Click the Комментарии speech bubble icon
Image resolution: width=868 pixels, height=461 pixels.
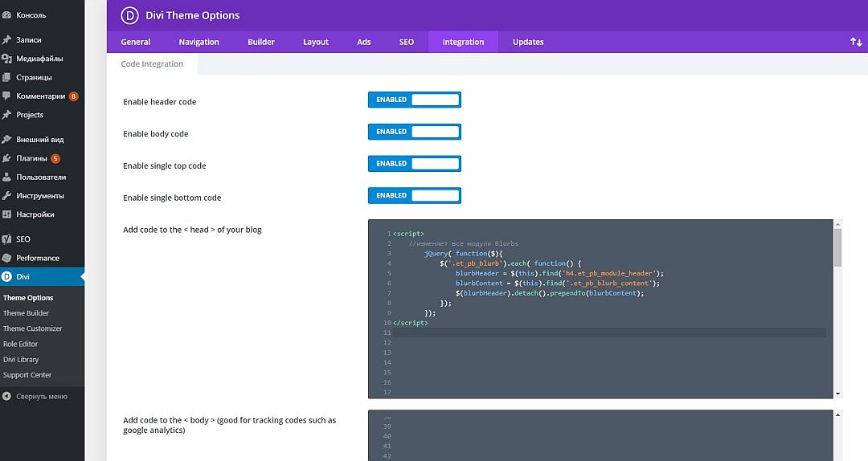[6, 96]
